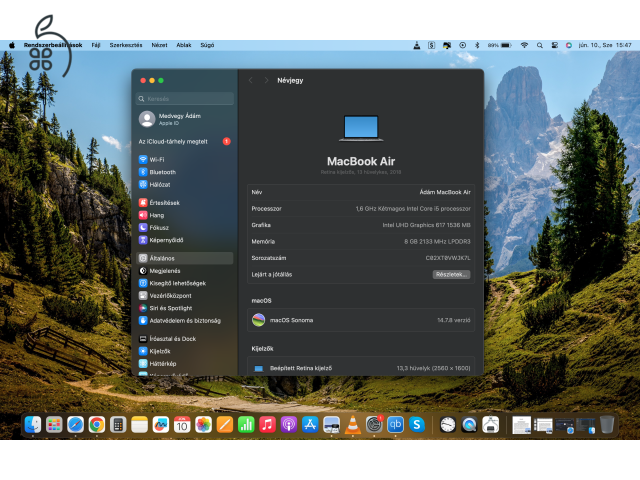Select Hang sound settings
Screen dimensions: 640x480
184,215
